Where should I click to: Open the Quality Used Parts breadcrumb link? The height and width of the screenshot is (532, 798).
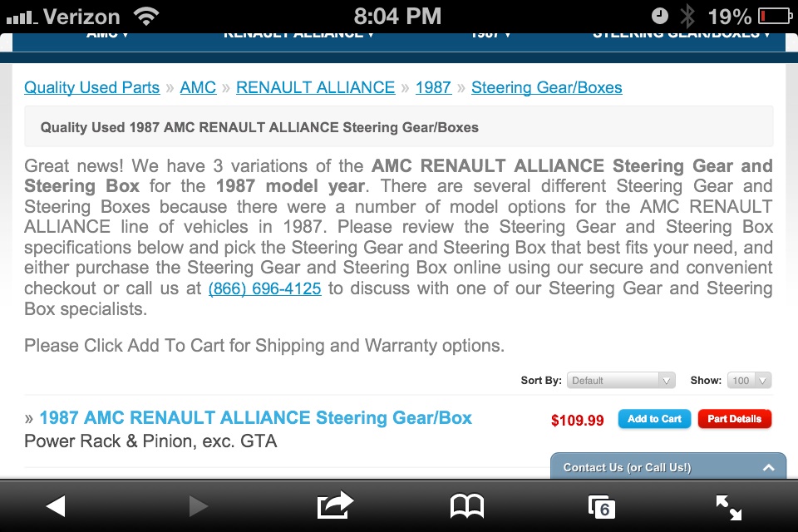click(x=92, y=87)
